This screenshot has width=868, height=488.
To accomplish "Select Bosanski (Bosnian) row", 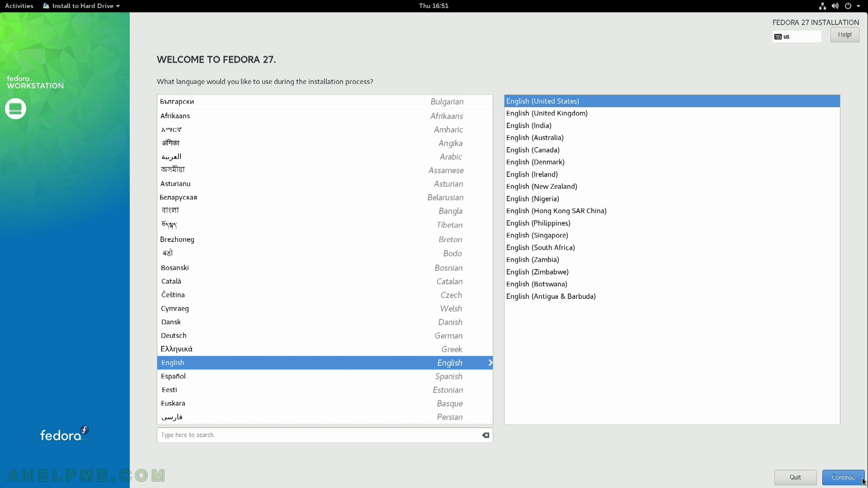I will pyautogui.click(x=325, y=268).
